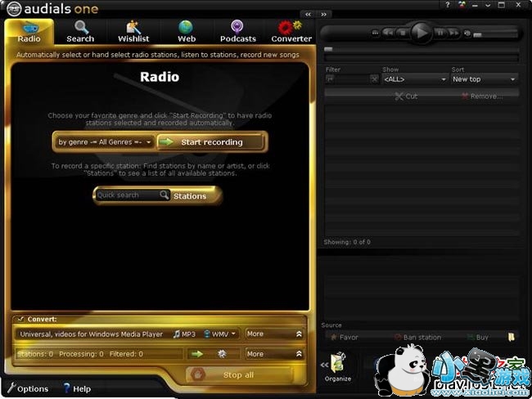Viewport: 532px width, 399px height.
Task: Go to the Web tab
Action: (187, 32)
